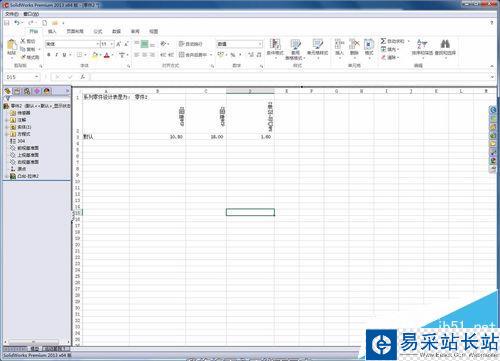Click the yellow fill color bucket
Image resolution: width=500 pixels, height=361 pixels.
tap(95, 55)
